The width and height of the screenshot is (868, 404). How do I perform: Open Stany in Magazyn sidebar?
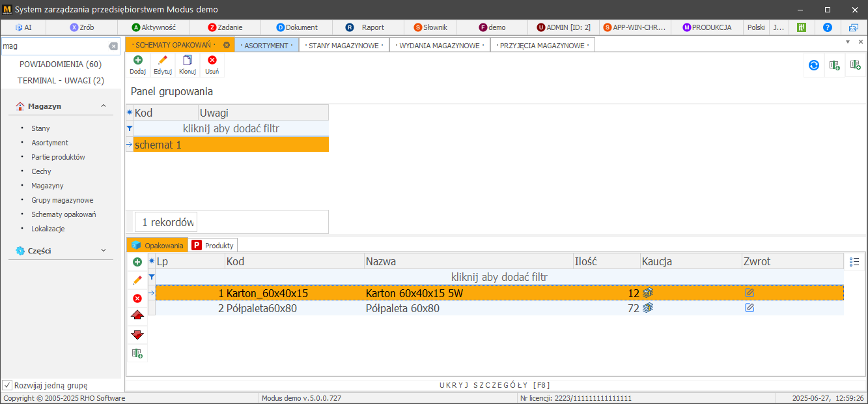coord(40,128)
